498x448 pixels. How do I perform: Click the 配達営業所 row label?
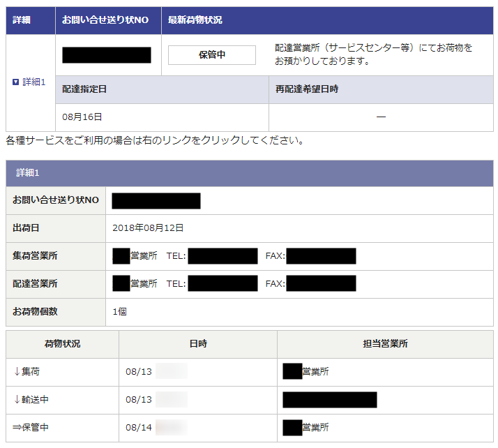[x=35, y=284]
